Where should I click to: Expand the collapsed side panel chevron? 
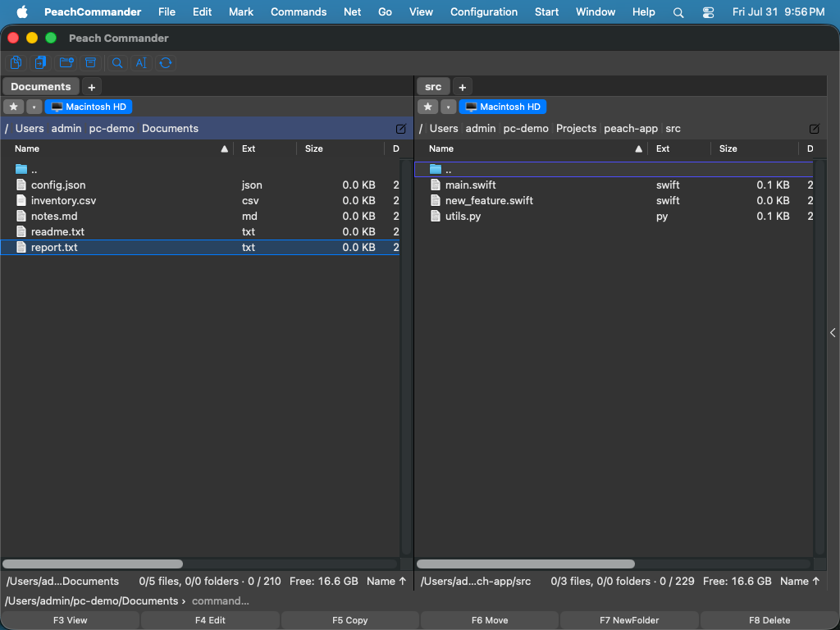pyautogui.click(x=833, y=333)
